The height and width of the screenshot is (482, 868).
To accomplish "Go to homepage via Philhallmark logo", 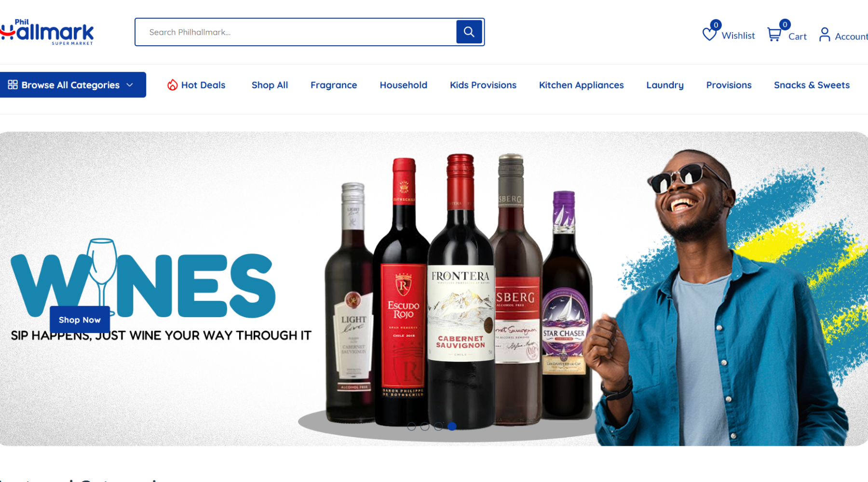I will click(47, 32).
